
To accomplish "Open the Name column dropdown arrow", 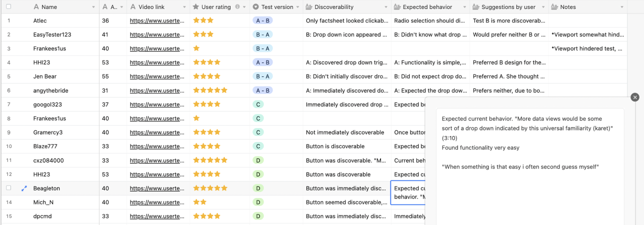I will [x=93, y=7].
